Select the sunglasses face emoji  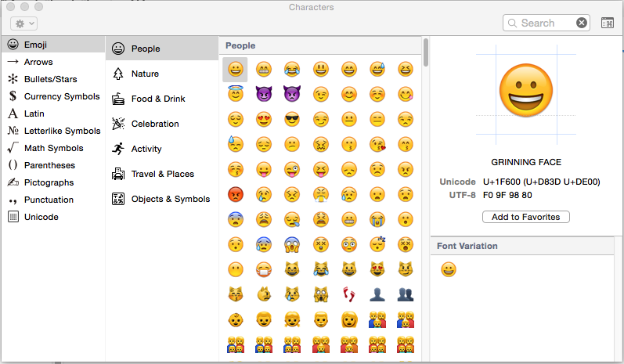(292, 119)
